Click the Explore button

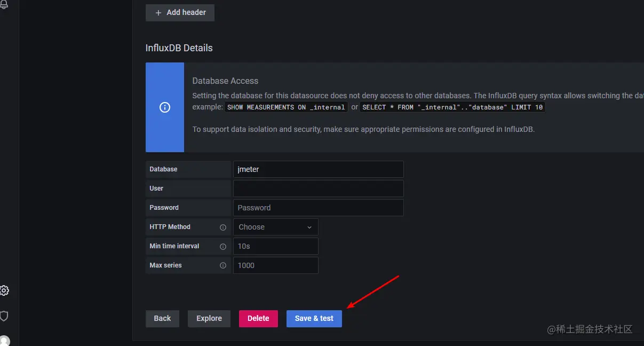[209, 318]
